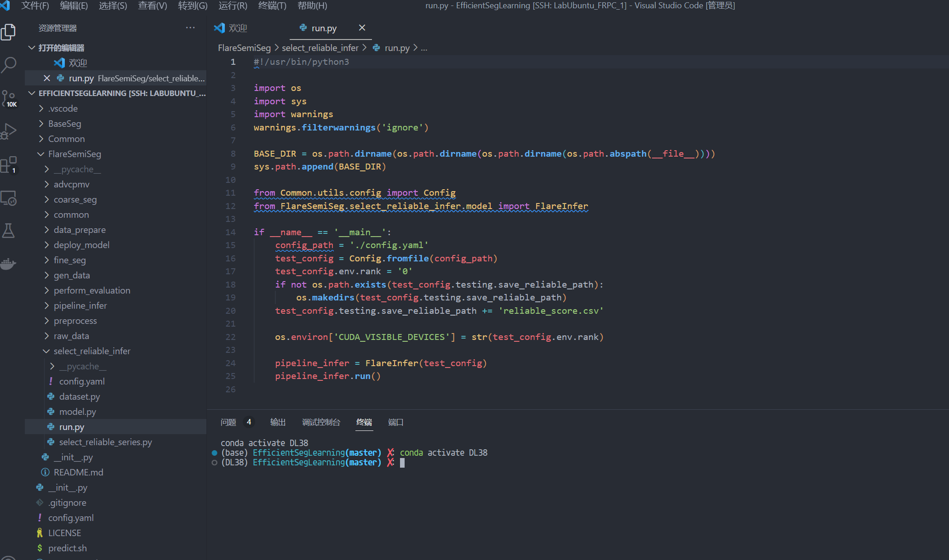Open the 欢迎 editor tab
The image size is (949, 560).
pos(237,28)
